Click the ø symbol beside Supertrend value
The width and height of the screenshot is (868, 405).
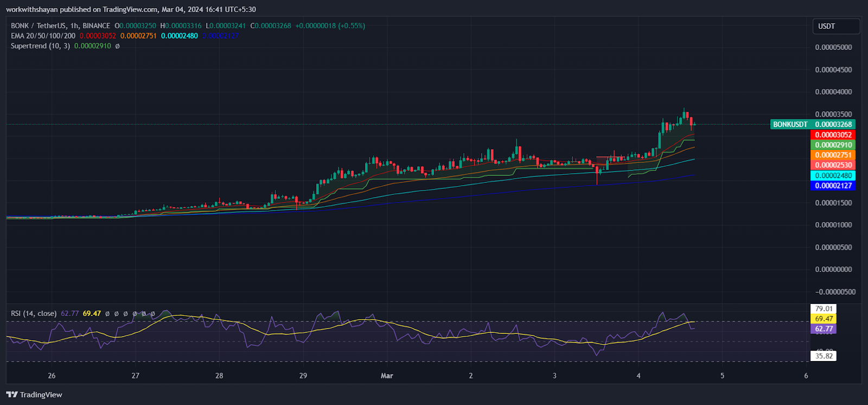pos(118,46)
